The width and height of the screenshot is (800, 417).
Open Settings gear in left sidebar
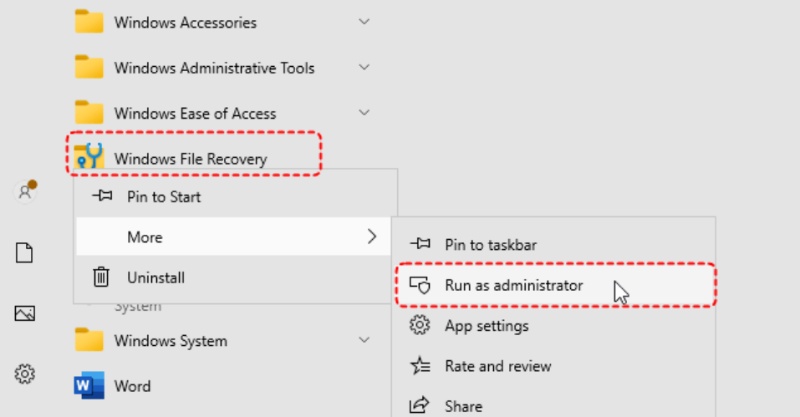[25, 374]
